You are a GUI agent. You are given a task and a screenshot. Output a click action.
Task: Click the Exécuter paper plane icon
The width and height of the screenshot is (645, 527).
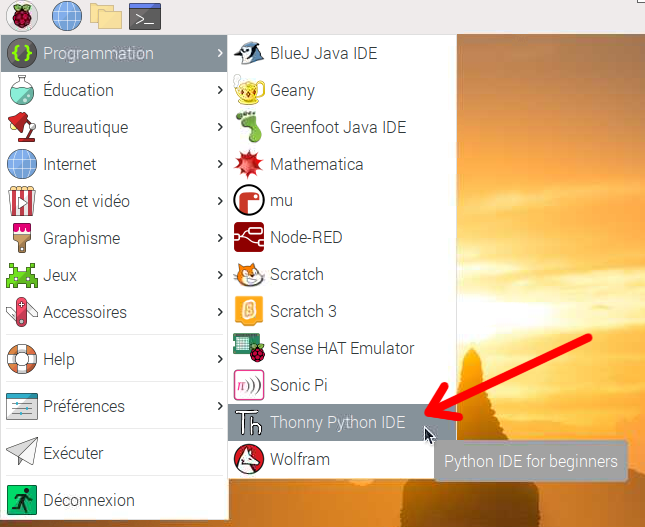pos(22,452)
